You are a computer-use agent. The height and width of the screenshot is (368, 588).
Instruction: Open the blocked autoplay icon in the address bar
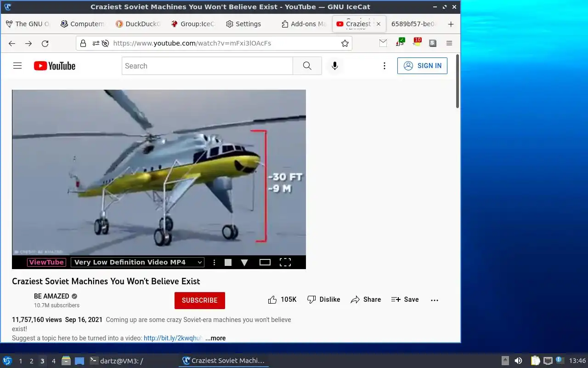tap(105, 43)
